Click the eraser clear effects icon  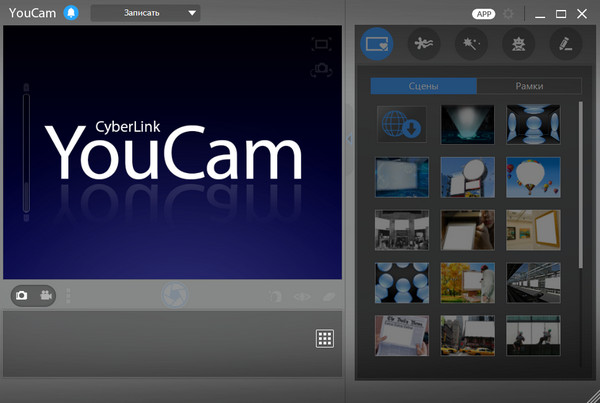tap(329, 297)
